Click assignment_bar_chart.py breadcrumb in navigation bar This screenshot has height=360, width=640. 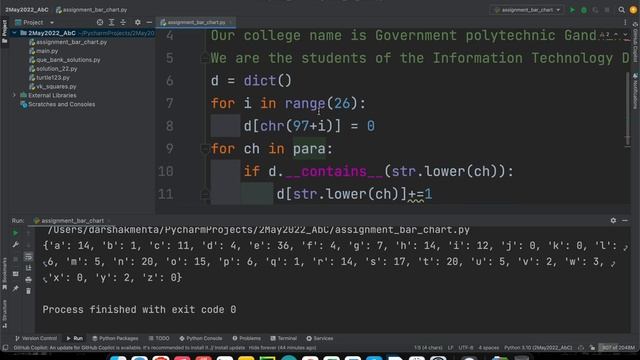click(91, 9)
